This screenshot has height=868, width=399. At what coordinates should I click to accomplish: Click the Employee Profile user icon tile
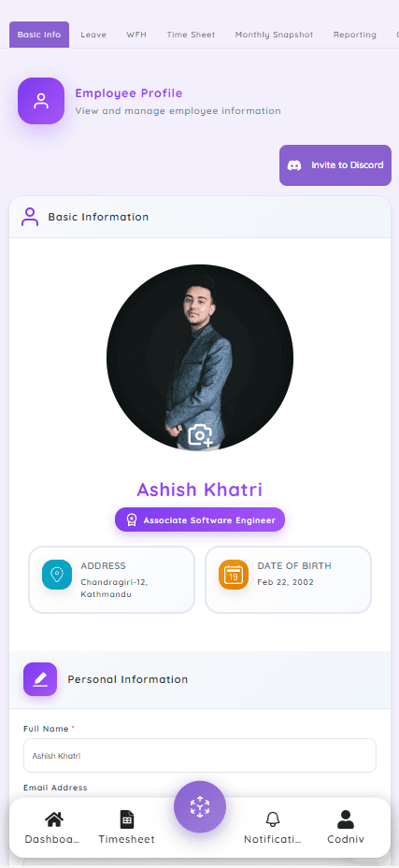[41, 101]
